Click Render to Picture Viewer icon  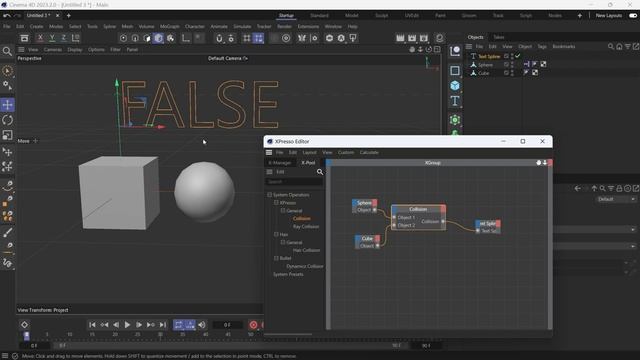pos(412,38)
